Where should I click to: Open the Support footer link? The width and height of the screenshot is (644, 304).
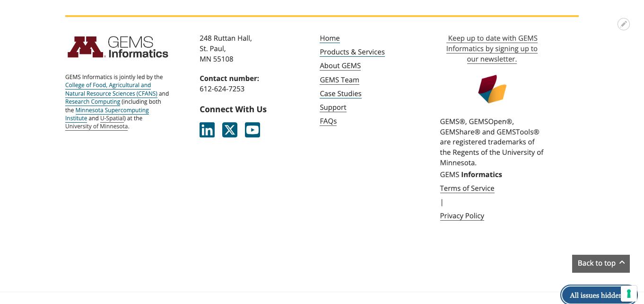tap(333, 107)
